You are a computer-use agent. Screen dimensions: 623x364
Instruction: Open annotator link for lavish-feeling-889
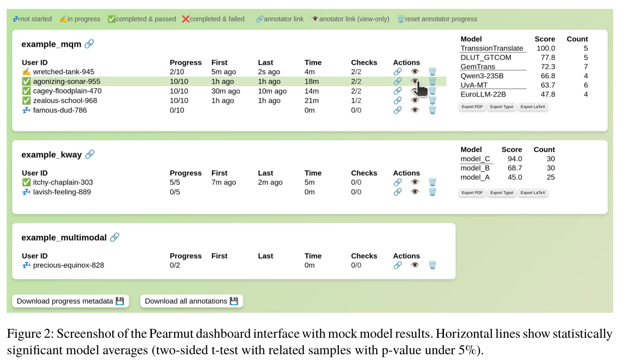pyautogui.click(x=398, y=192)
